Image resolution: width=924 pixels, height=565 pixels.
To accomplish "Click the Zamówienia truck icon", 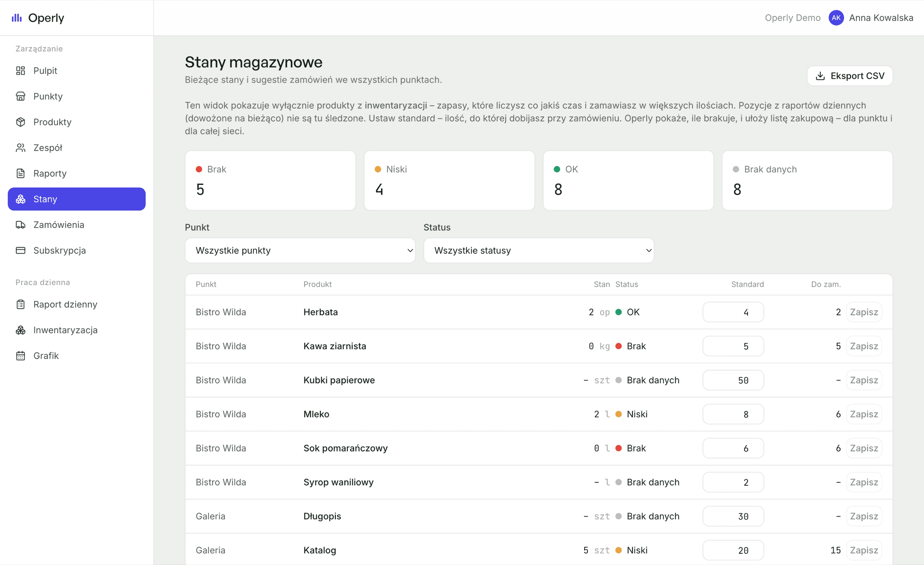I will 21,225.
